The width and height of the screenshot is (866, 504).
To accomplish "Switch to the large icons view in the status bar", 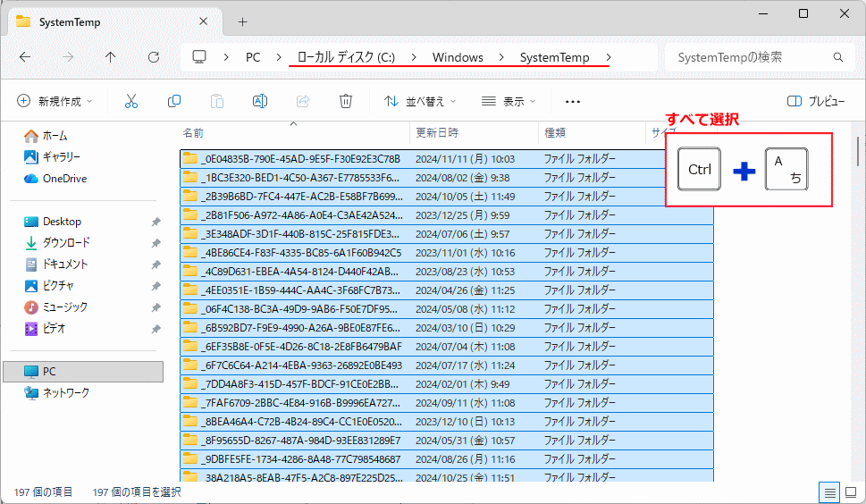I will tap(851, 492).
